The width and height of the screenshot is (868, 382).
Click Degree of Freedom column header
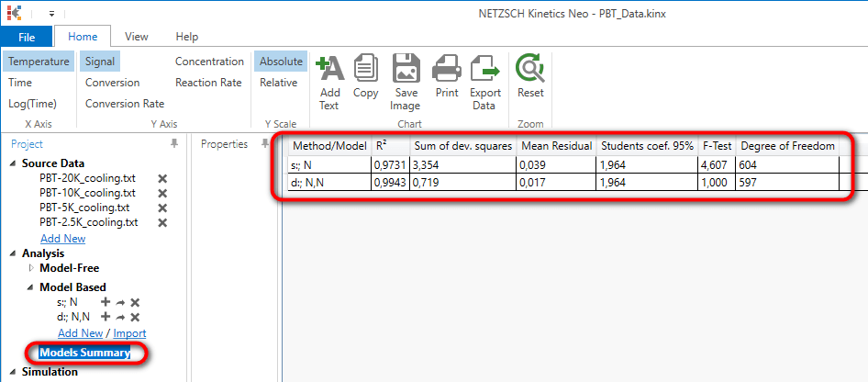(787, 146)
